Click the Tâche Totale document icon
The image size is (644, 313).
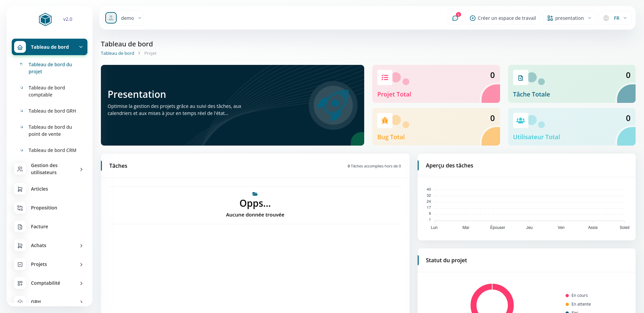520,78
